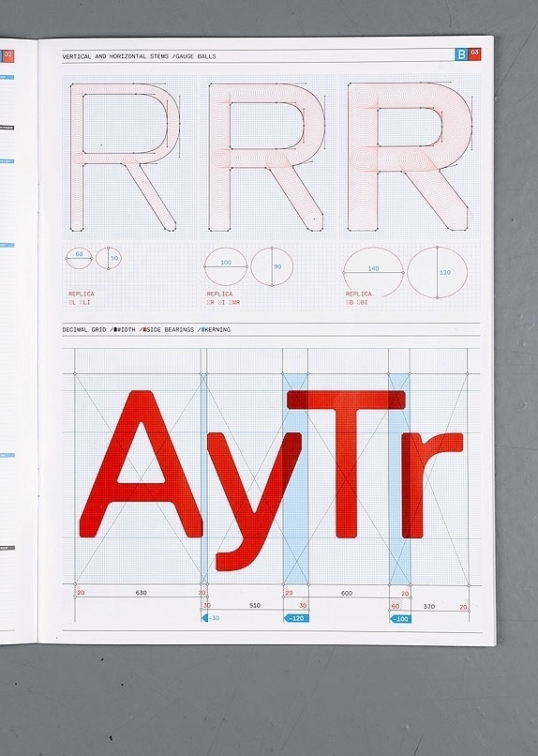Click the 'REPLICA' label above 'B BI'
Viewport: 538px width, 756px height.
point(358,295)
